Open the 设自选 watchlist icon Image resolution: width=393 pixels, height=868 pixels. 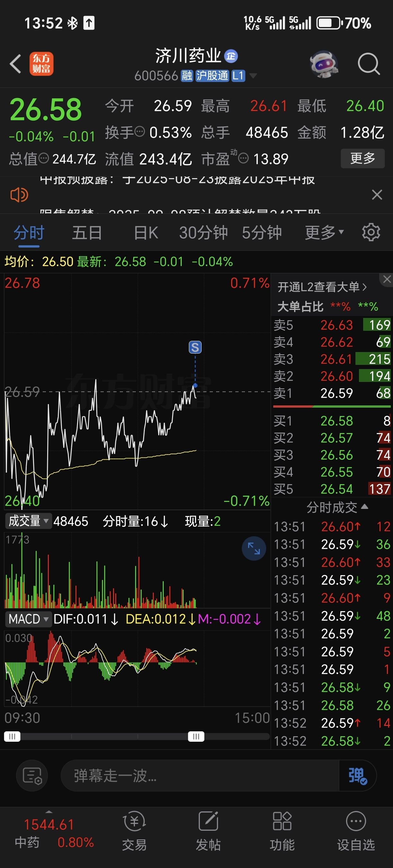tap(356, 832)
